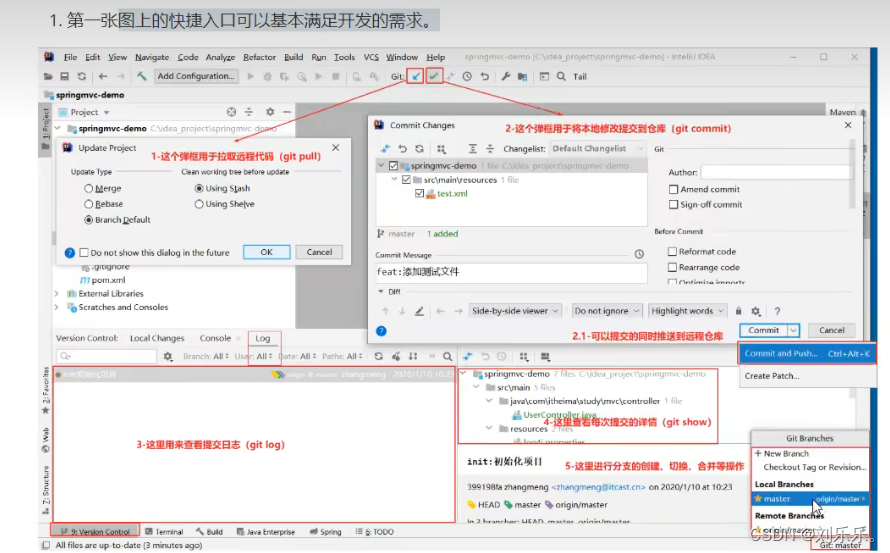This screenshot has height=553, width=890.
Task: Click the Commit button
Action: pyautogui.click(x=763, y=330)
